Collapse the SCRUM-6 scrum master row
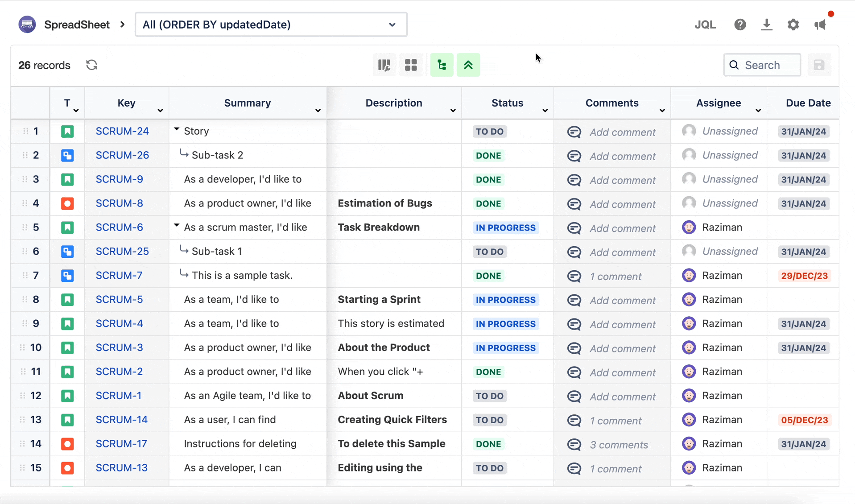855x504 pixels. (x=177, y=226)
